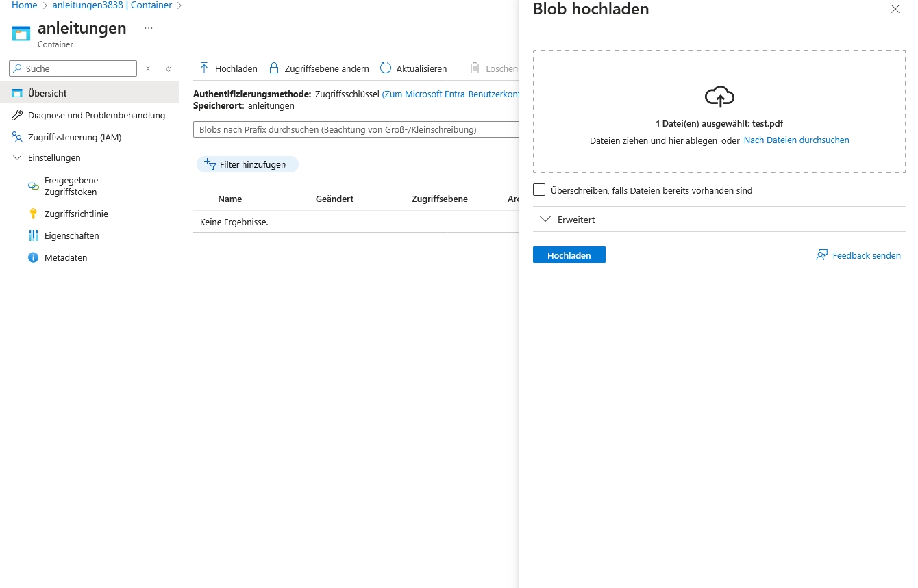
Task: Click the Zugriffsebene ändern lock icon
Action: 274,68
